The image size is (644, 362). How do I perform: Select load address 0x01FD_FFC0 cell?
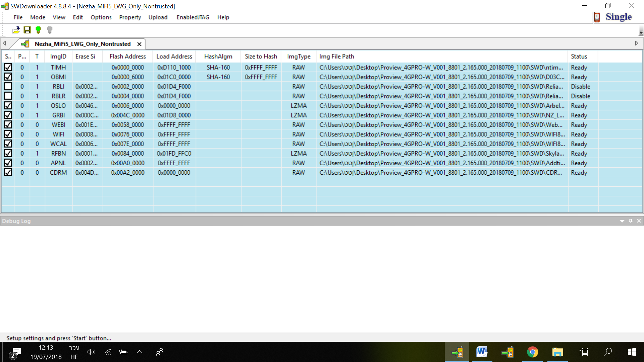[174, 154]
